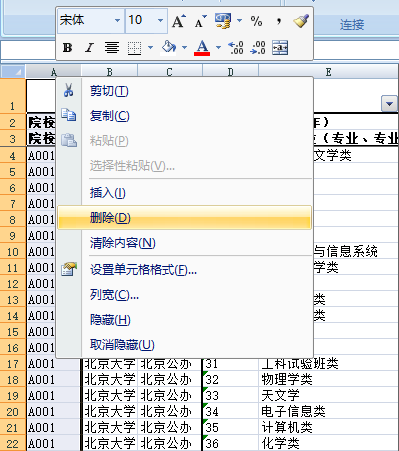Apply red font color
The image size is (399, 451).
click(x=202, y=48)
